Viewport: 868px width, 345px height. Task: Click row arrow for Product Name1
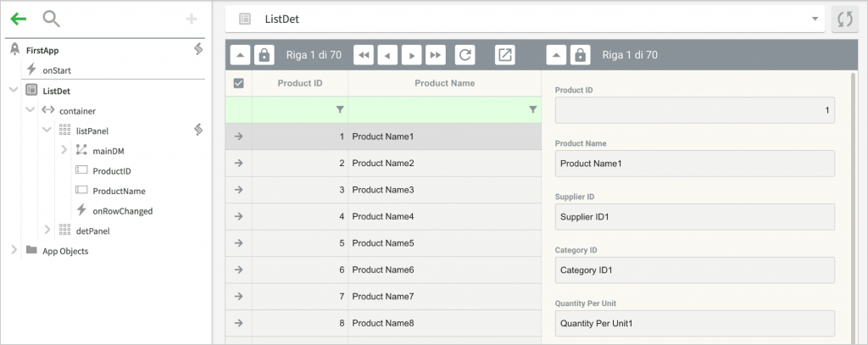point(238,136)
